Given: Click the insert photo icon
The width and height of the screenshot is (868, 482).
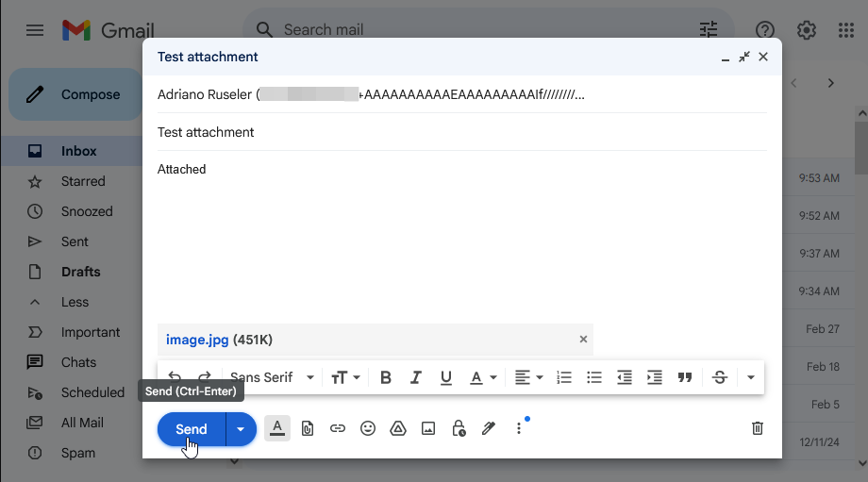Looking at the screenshot, I should point(428,428).
